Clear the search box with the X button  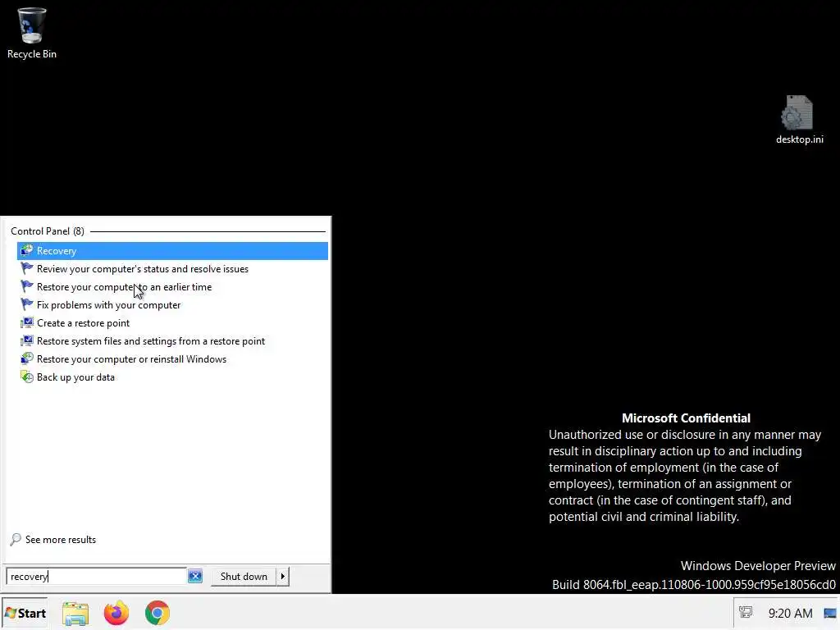pos(195,577)
